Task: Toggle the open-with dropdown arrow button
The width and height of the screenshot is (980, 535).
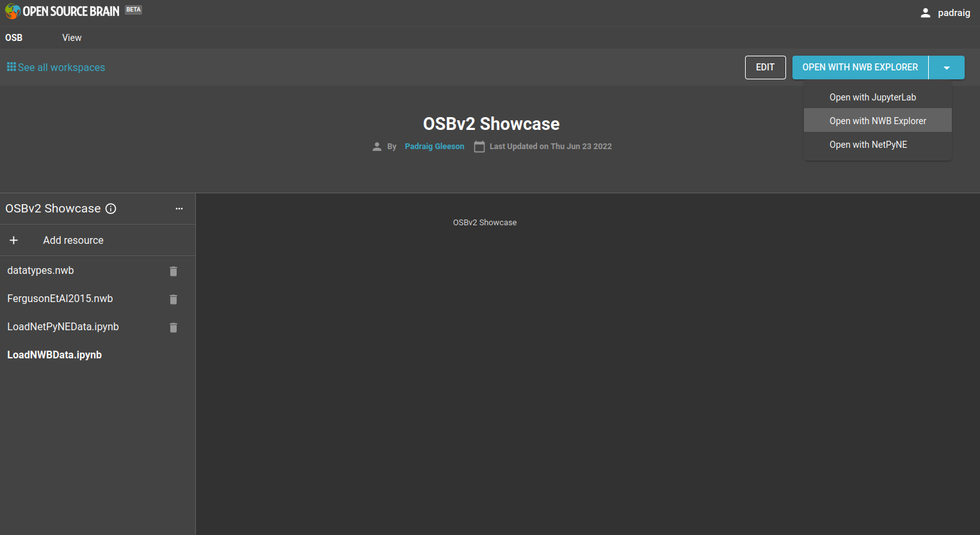Action: coord(947,68)
